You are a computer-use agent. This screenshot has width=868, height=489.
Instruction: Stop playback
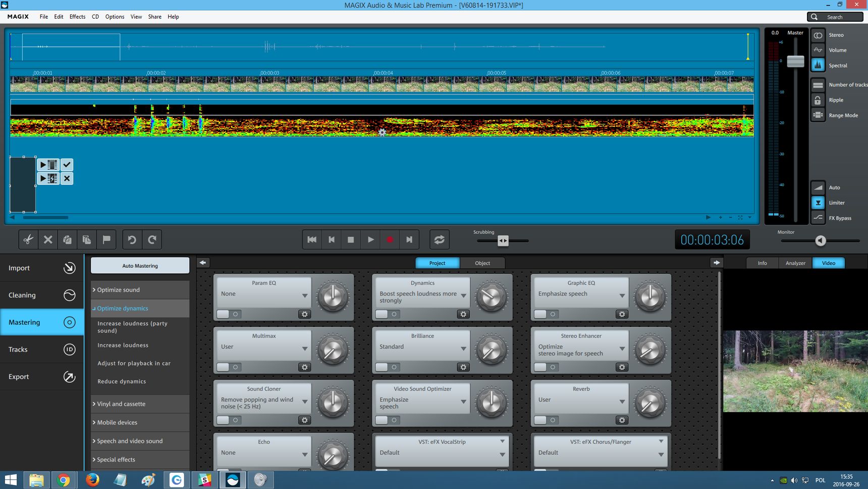351,239
